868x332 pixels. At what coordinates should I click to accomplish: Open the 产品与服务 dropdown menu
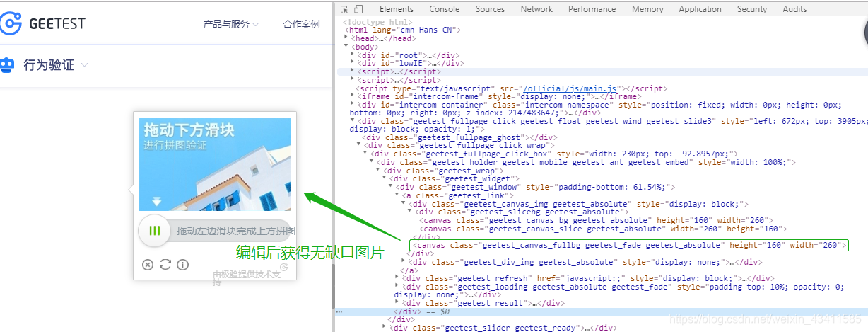231,24
